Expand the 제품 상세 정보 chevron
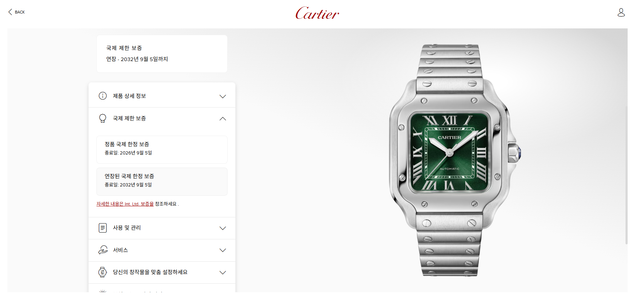 tap(223, 96)
